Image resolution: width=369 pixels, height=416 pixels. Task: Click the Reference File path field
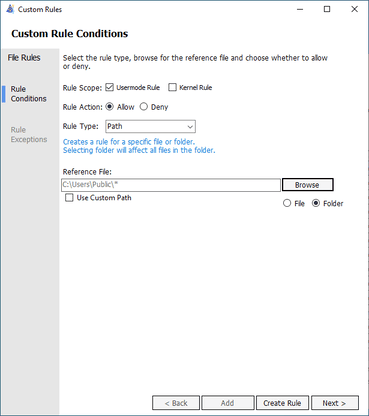[171, 185]
